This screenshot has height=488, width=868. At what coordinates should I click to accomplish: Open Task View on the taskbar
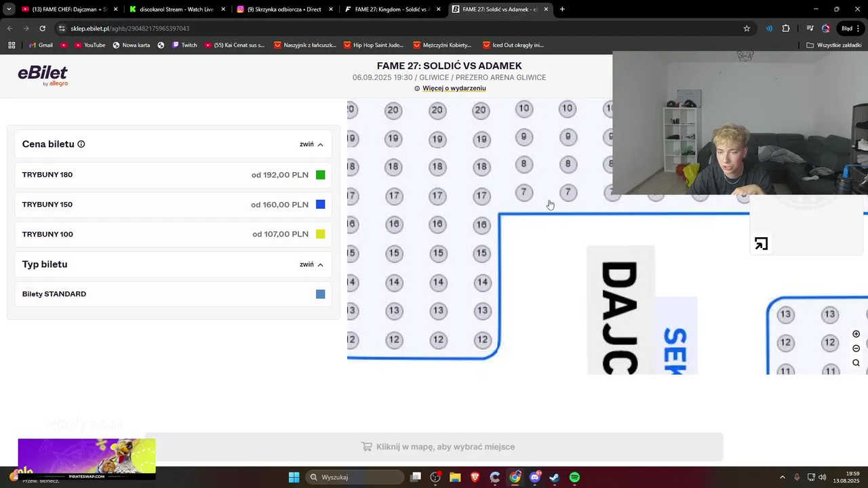(x=416, y=477)
